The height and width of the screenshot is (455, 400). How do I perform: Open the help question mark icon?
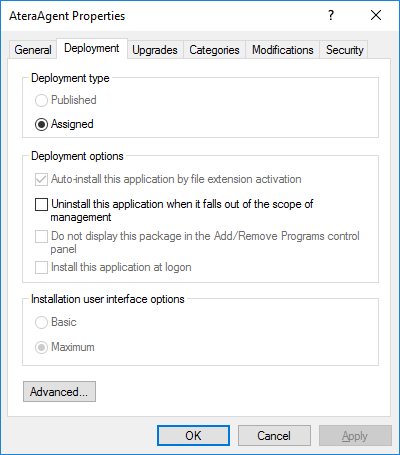[x=331, y=15]
